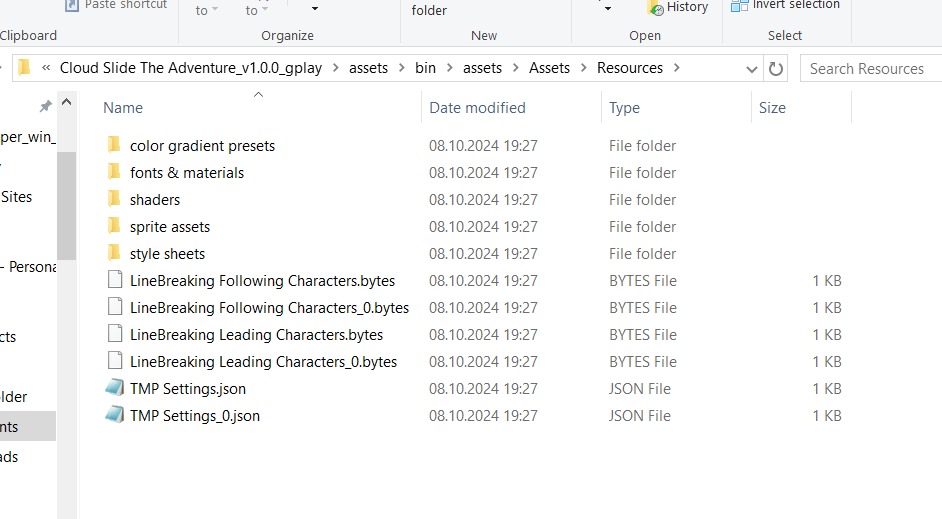Select LineBreaking Following Characters_0.bytes file icon
Screen dimensions: 942x519
tap(115, 307)
